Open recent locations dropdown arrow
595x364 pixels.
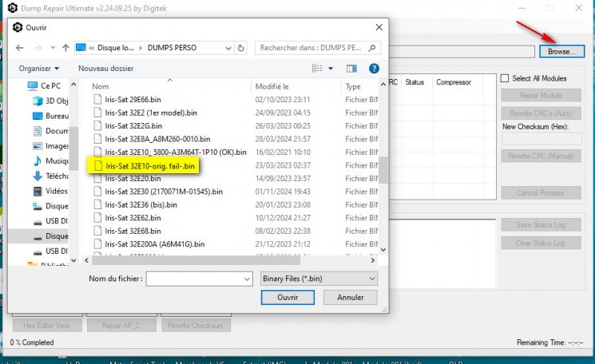53,48
